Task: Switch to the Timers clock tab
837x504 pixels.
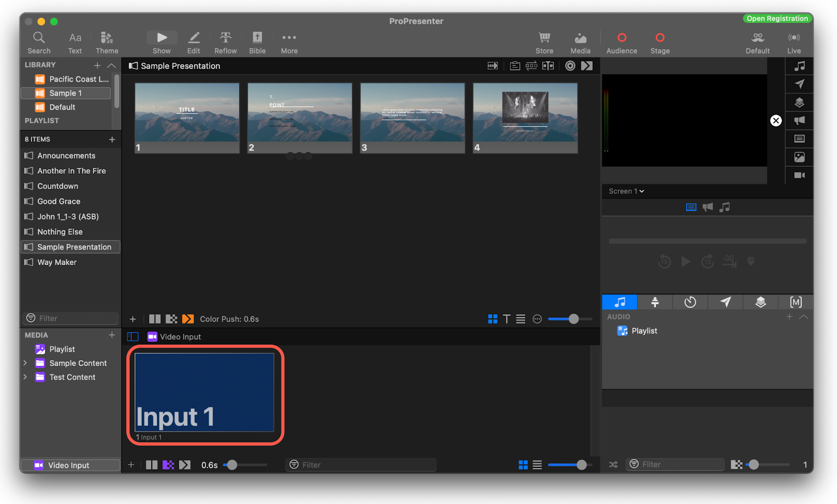Action: 690,302
